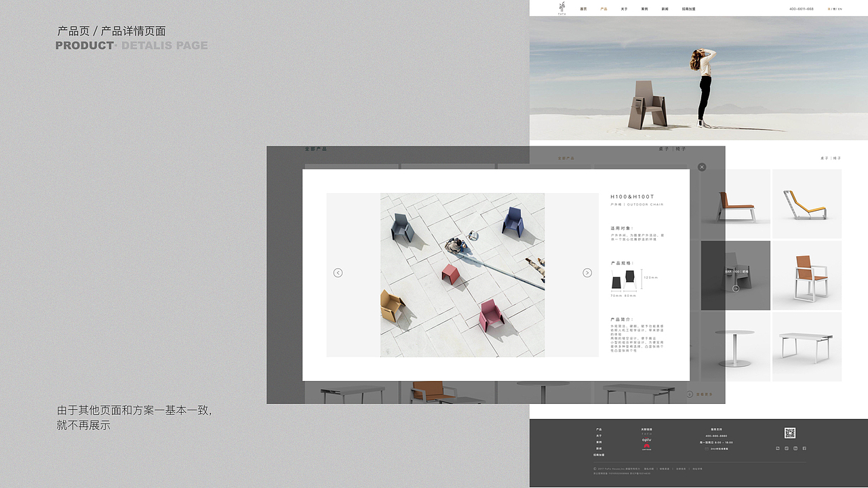Click the 产品简介 heading in the popup
The height and width of the screenshot is (488, 868).
coord(622,319)
